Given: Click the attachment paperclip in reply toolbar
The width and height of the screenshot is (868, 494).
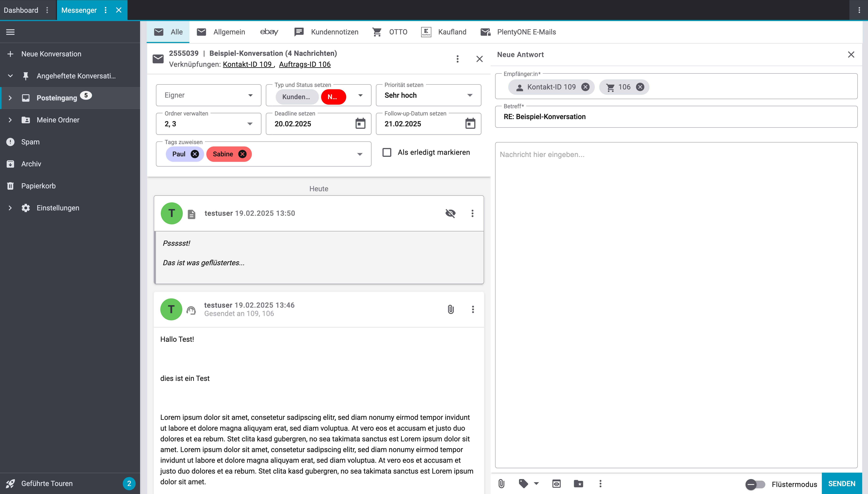Looking at the screenshot, I should click(x=502, y=483).
